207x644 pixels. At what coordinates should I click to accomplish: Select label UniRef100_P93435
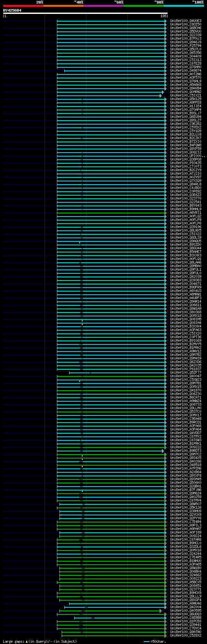point(186,163)
